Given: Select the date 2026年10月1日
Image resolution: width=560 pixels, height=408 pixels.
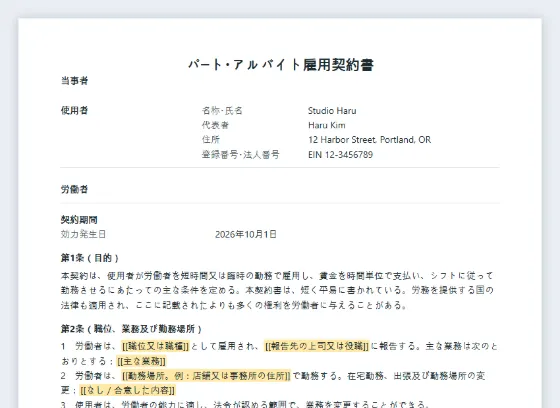Looking at the screenshot, I should (x=246, y=234).
